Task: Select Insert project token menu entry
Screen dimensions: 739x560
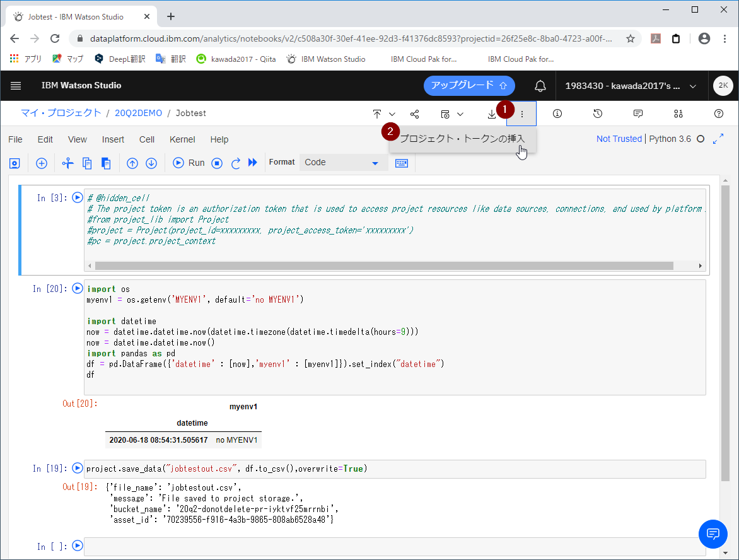Action: [462, 139]
